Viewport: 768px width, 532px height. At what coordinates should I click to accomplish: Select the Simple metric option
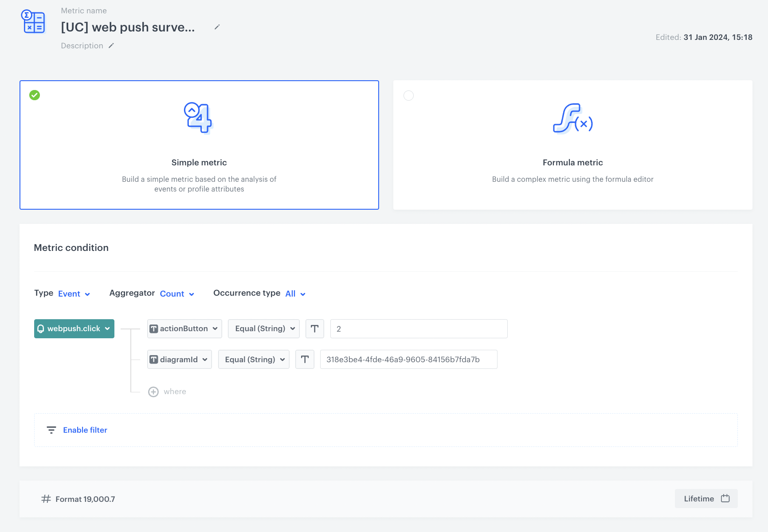coord(199,145)
